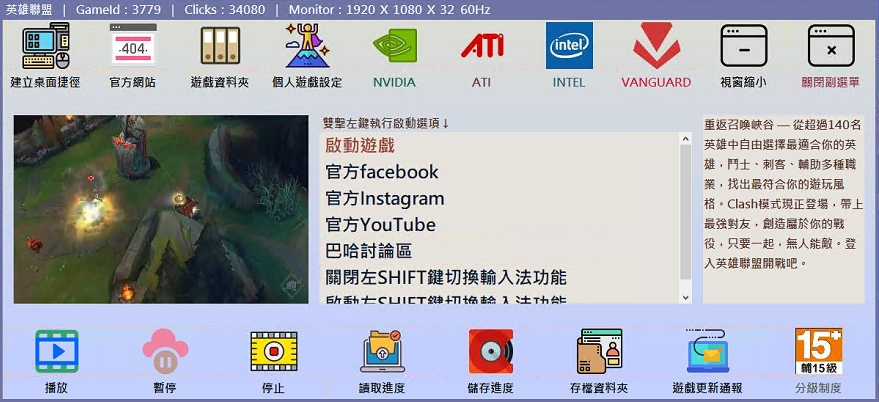
Task: Click the 暫停 pause icon
Action: pos(165,352)
